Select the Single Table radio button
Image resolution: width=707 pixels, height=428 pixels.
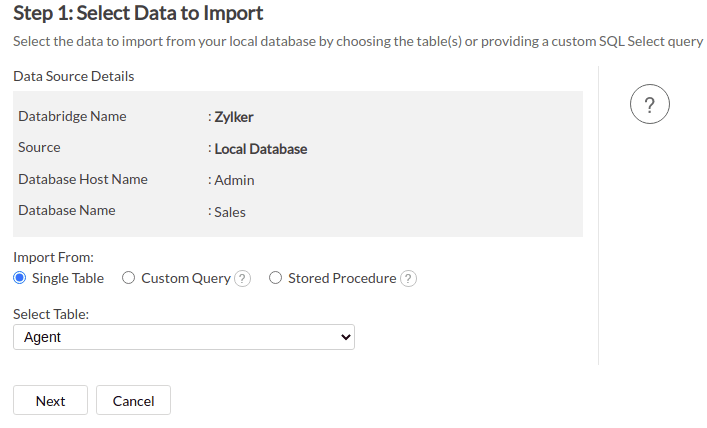point(20,278)
